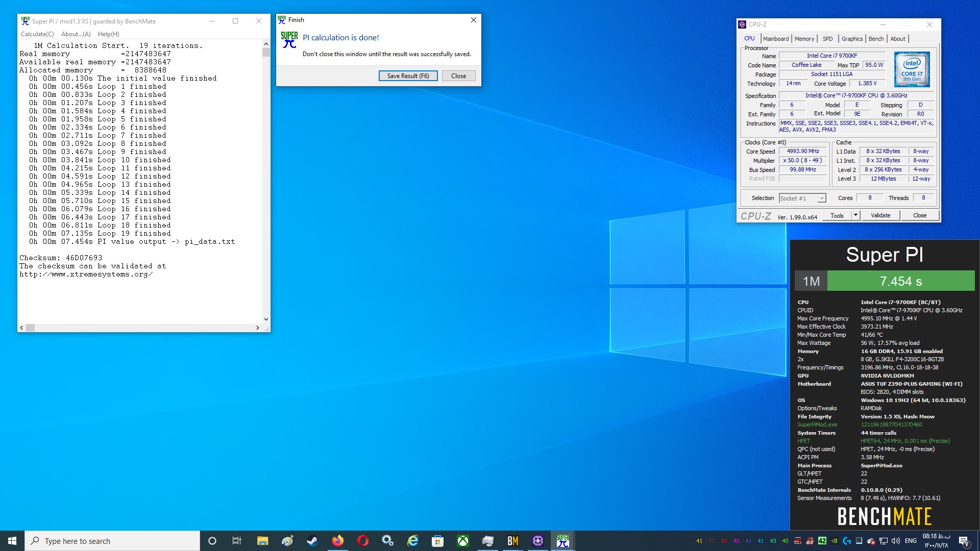Open Logitech G HUB tray icon
Screen dimensions: 980x551
tap(847, 541)
